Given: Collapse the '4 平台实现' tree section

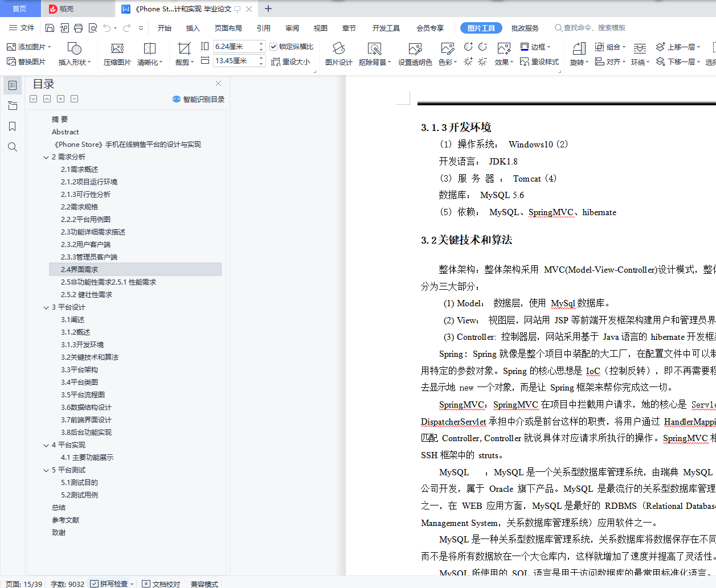Looking at the screenshot, I should click(x=46, y=445).
